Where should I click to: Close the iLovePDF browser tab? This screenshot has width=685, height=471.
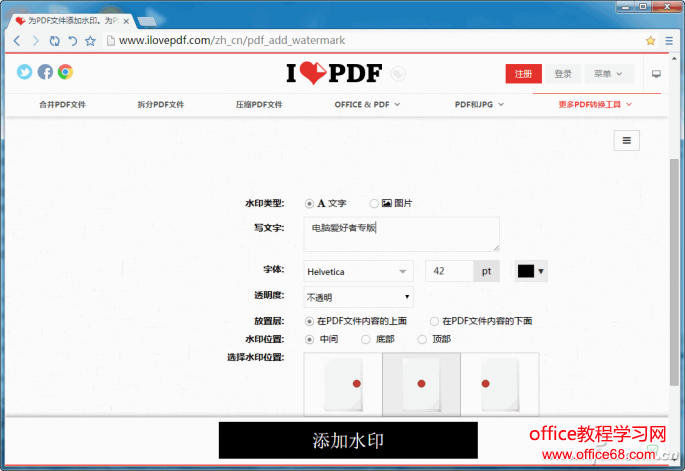pyautogui.click(x=126, y=21)
